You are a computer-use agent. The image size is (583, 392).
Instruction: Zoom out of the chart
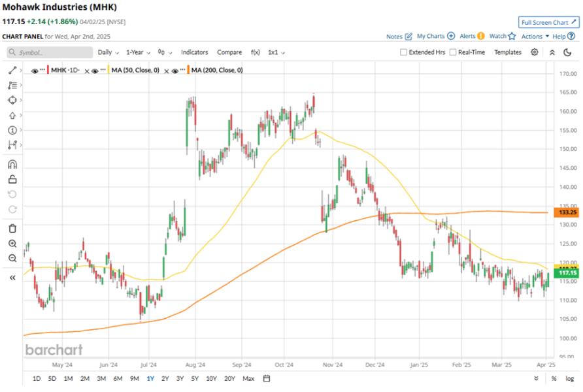(12, 258)
